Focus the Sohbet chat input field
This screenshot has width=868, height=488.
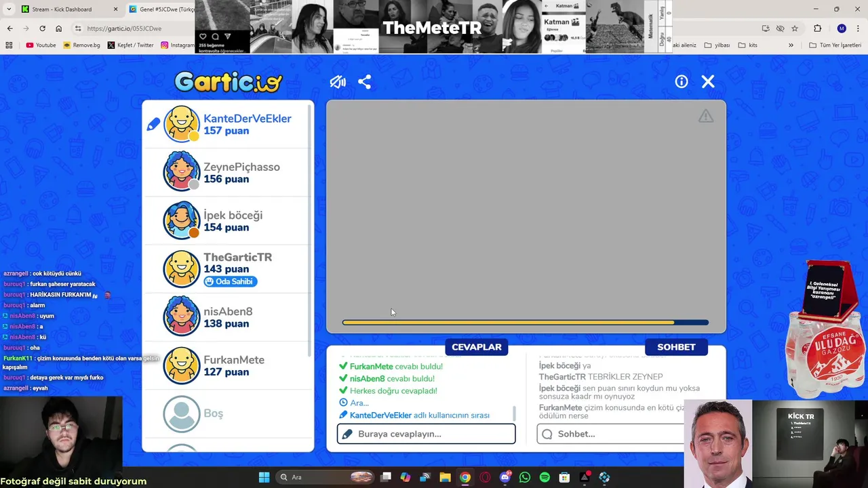[x=610, y=434]
